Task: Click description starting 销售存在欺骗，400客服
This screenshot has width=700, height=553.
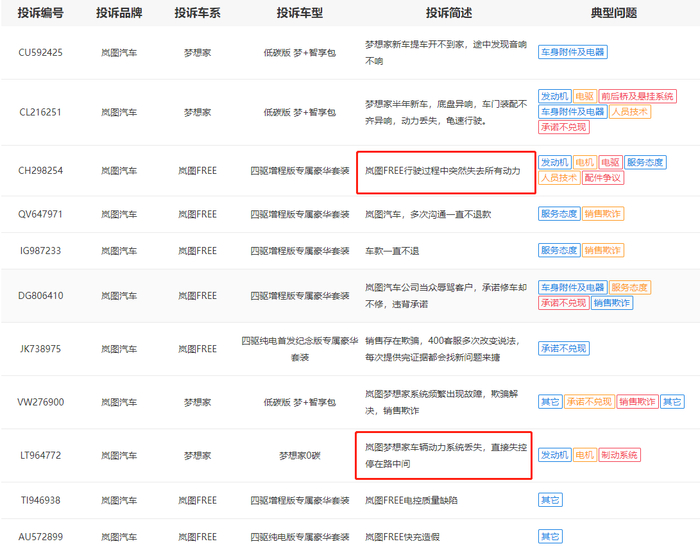Action: tap(443, 349)
